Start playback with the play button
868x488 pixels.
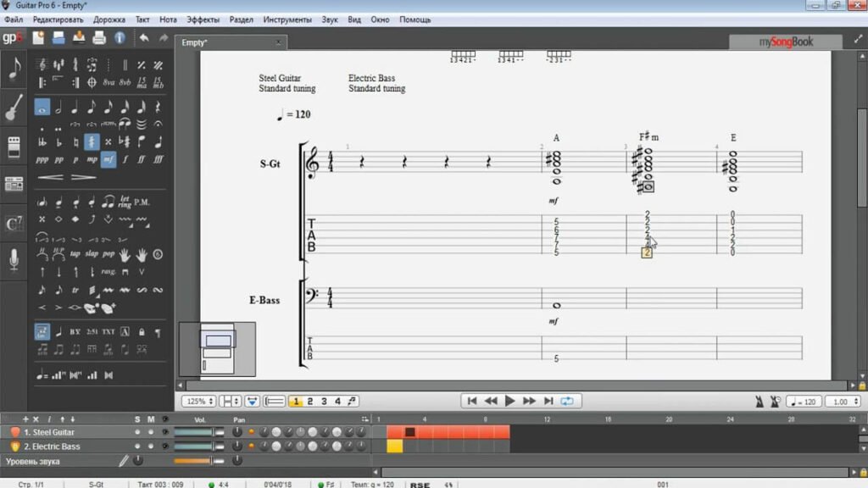coord(509,401)
